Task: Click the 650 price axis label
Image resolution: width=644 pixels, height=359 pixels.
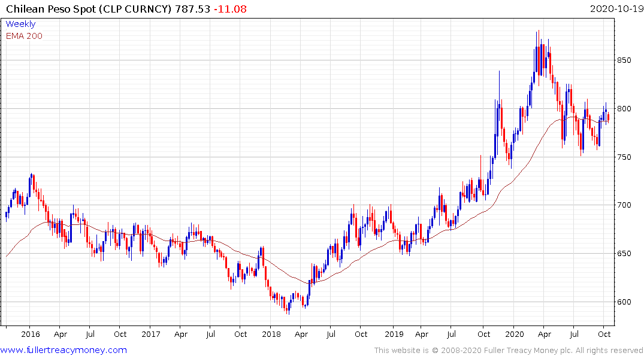Action: click(624, 254)
